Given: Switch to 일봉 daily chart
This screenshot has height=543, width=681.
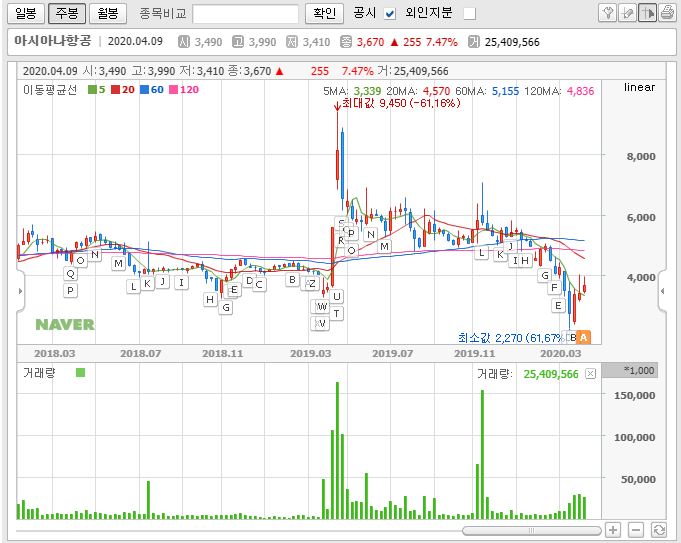Looking at the screenshot, I should [26, 13].
